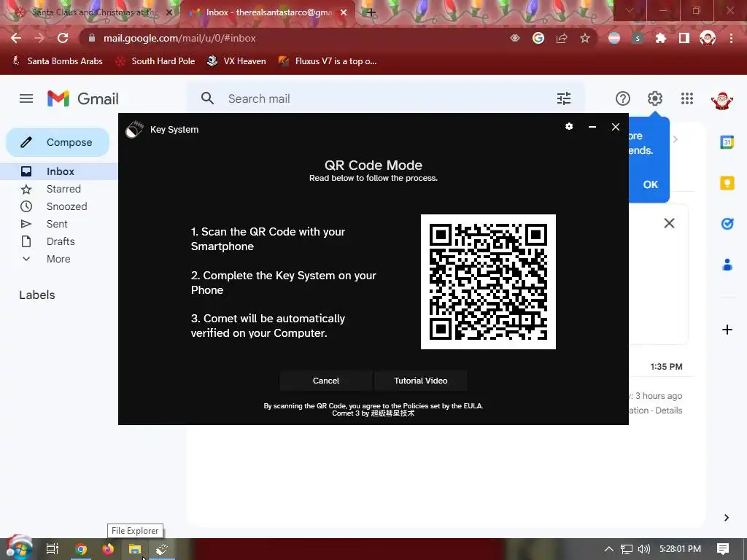This screenshot has height=560, width=747.
Task: Click the share page icon
Action: 562,38
